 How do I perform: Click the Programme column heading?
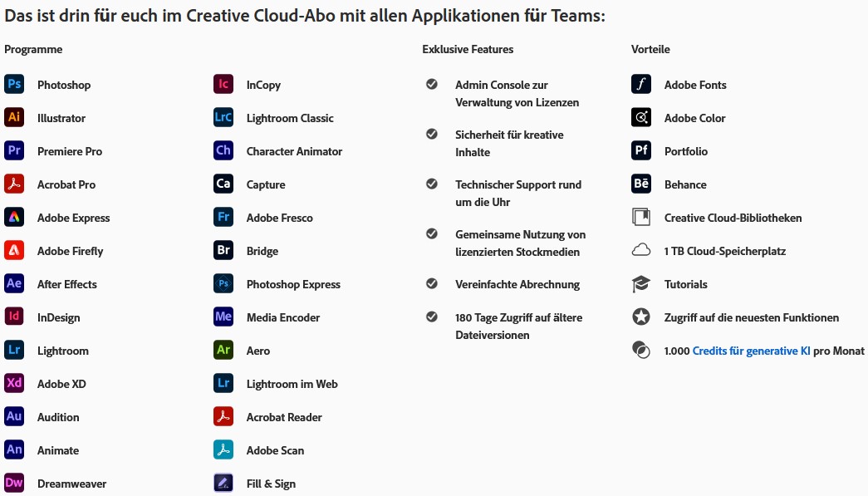point(33,49)
